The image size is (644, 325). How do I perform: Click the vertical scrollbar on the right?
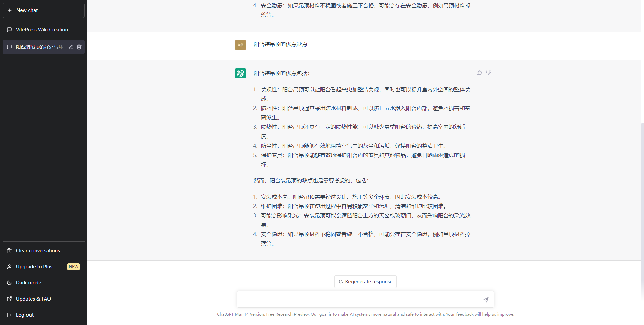click(x=642, y=201)
